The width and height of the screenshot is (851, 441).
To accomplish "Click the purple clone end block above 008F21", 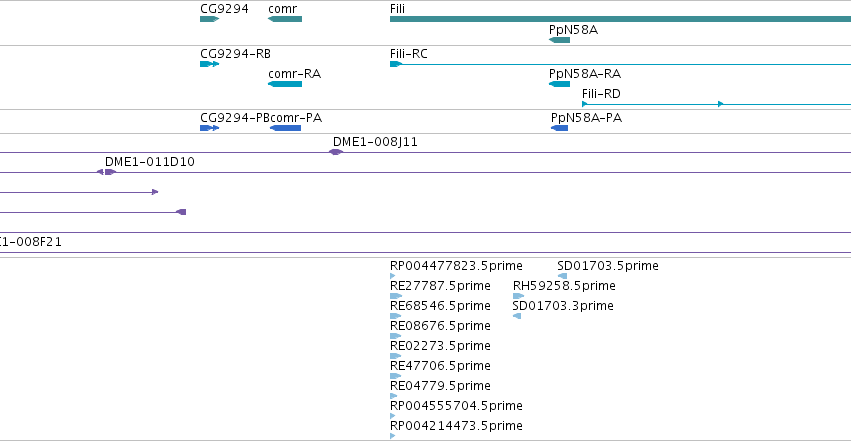I will 182,212.
